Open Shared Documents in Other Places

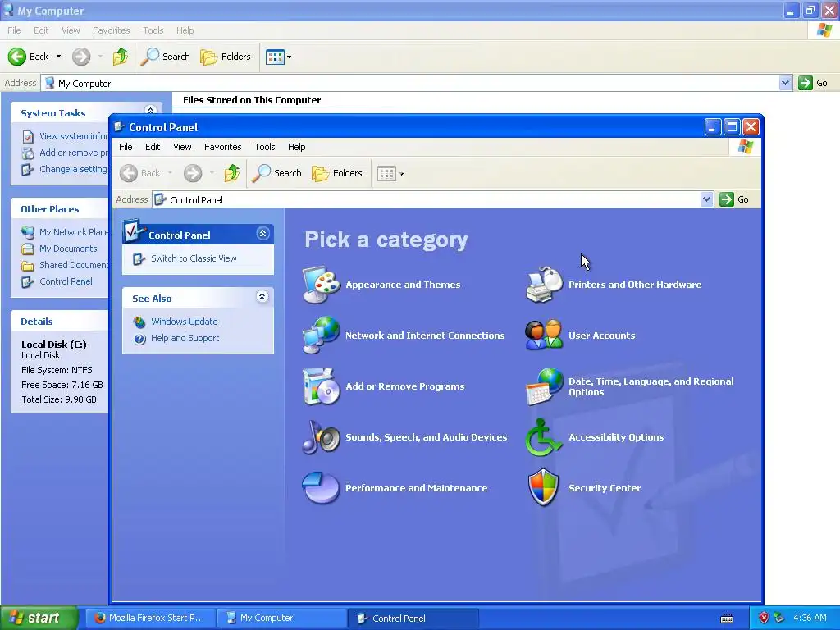pos(74,265)
